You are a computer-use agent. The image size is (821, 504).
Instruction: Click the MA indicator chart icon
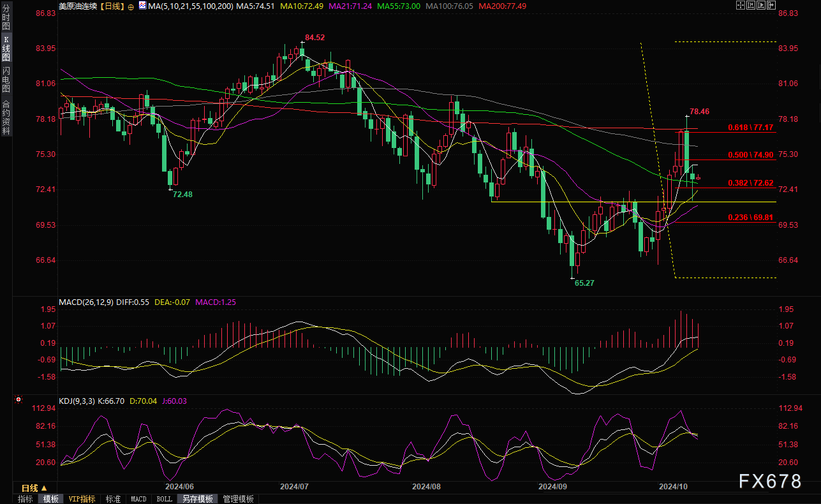(x=142, y=6)
